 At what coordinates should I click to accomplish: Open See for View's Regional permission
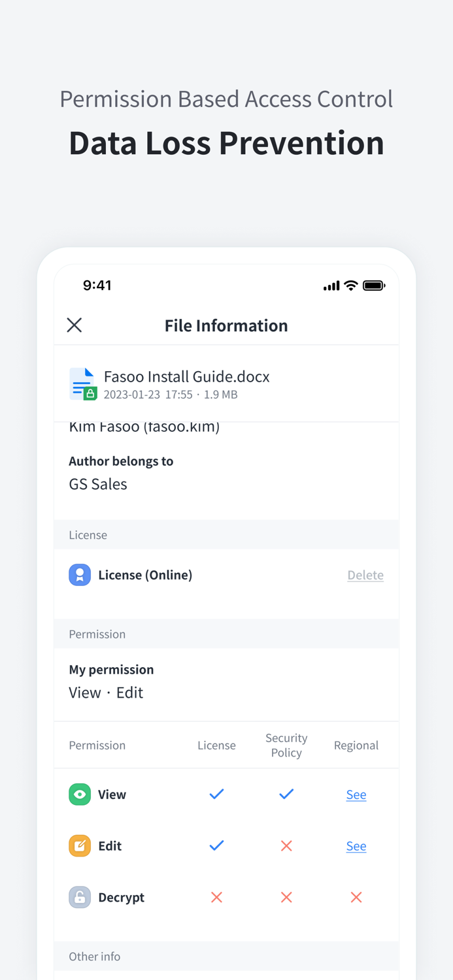(x=356, y=794)
